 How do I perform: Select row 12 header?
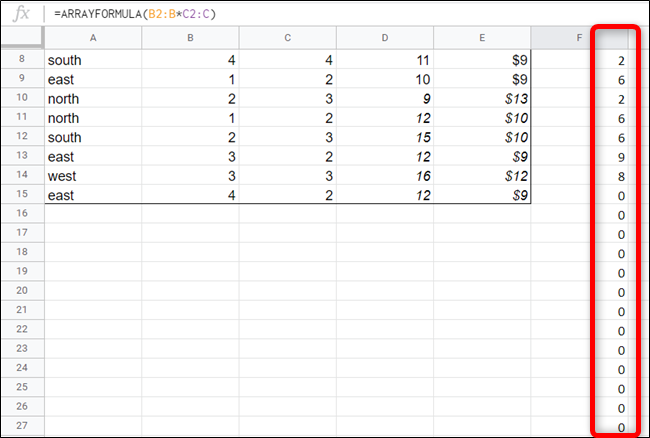(22, 136)
